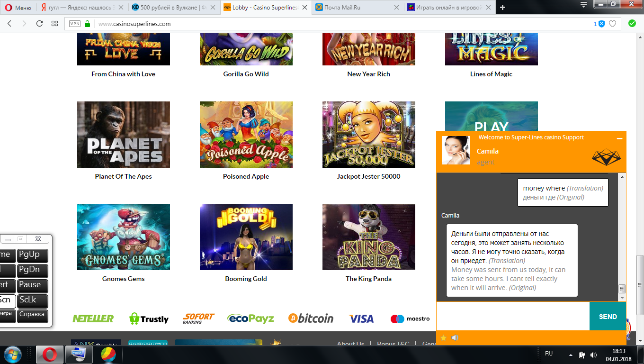The width and height of the screenshot is (644, 364).
Task: Open the Jackpot Jester 50000 thumbnail
Action: tap(369, 135)
